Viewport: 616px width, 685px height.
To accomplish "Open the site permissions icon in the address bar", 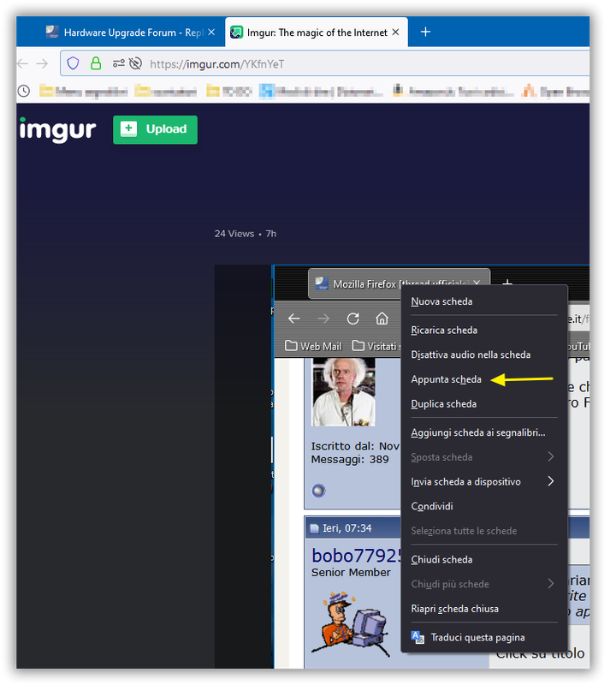I will coord(118,63).
